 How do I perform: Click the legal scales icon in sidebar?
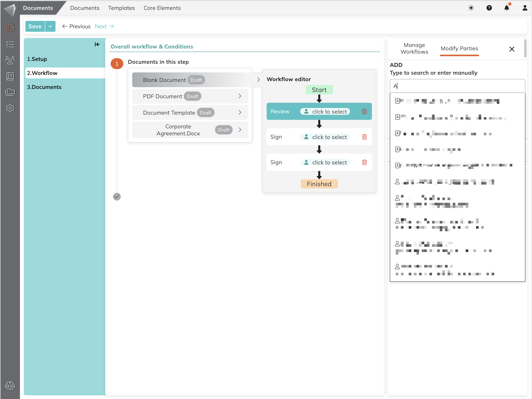point(10,385)
